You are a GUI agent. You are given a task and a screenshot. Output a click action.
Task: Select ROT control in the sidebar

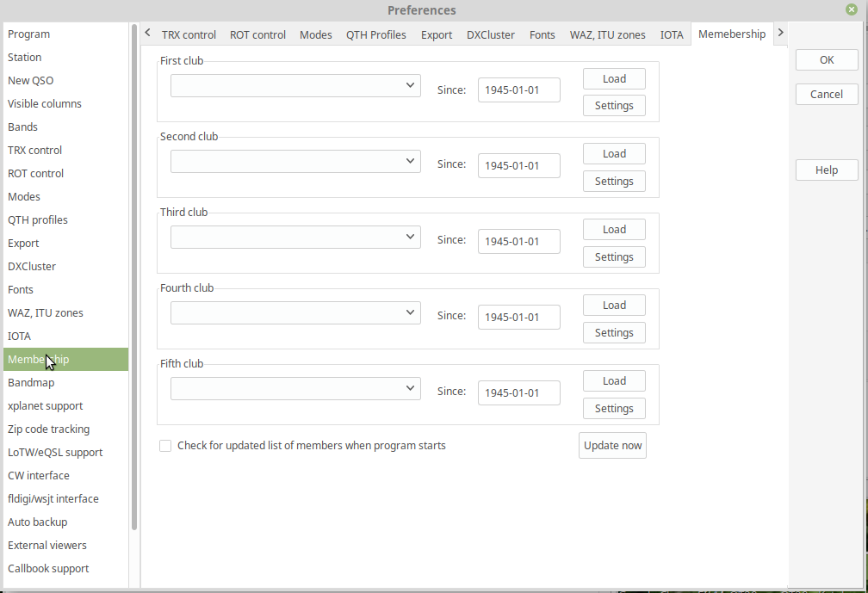65,173
